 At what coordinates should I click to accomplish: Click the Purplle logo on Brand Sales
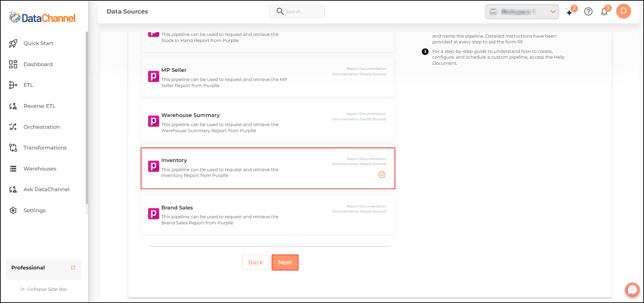[153, 214]
